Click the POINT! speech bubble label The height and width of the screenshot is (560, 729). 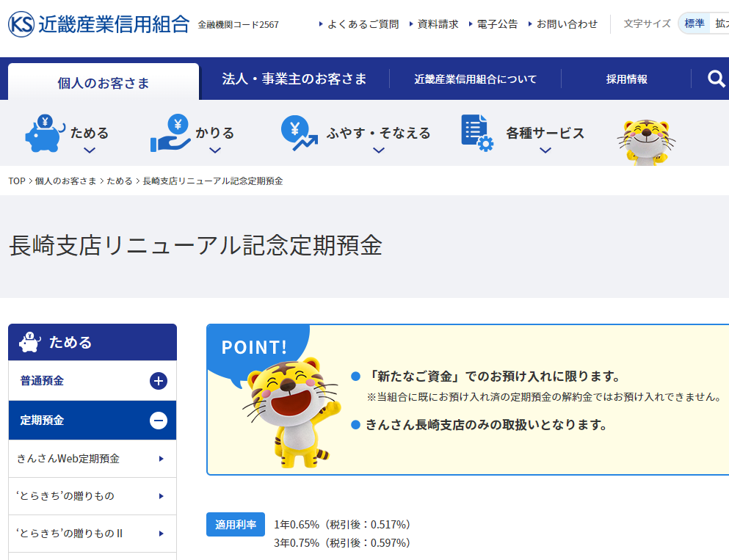tap(254, 348)
